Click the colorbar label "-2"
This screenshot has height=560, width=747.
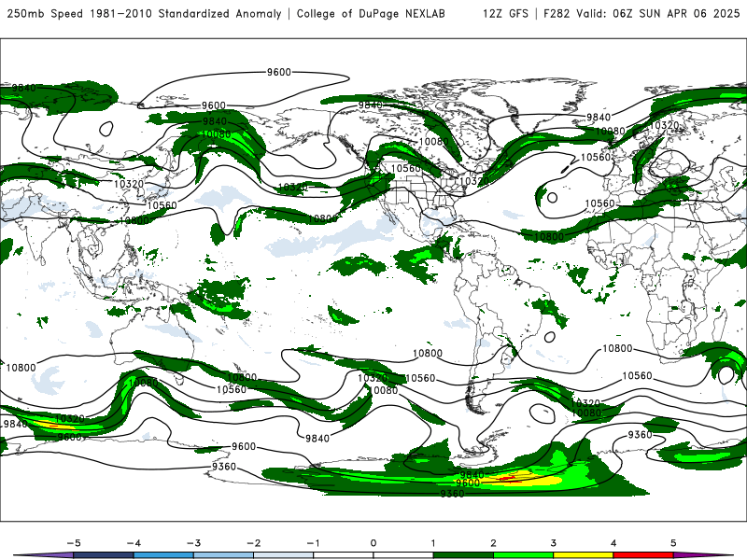point(253,543)
